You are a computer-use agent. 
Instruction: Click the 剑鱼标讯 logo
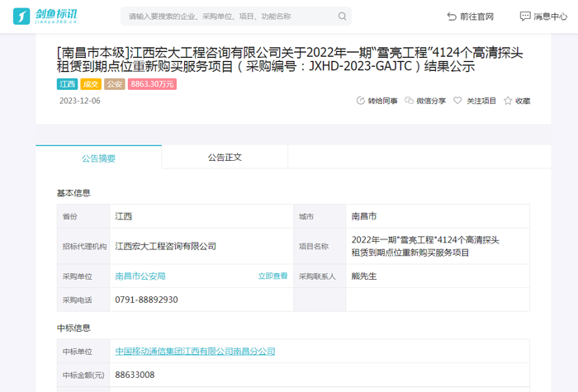(x=55, y=17)
